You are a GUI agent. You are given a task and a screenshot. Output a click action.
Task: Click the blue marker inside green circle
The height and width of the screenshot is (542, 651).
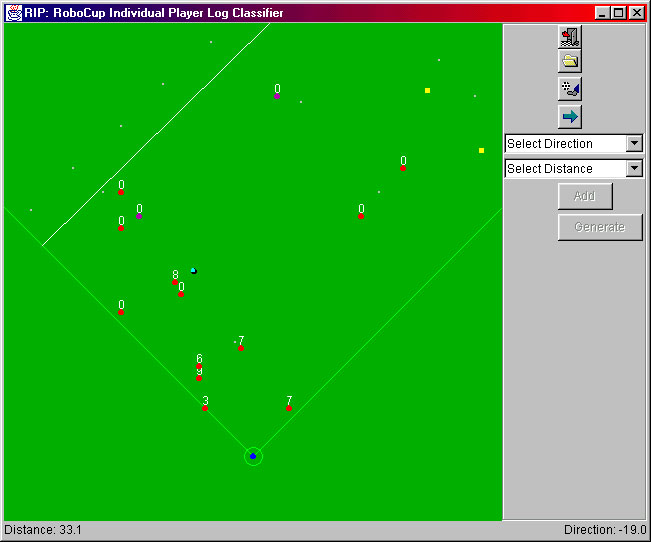[x=253, y=456]
